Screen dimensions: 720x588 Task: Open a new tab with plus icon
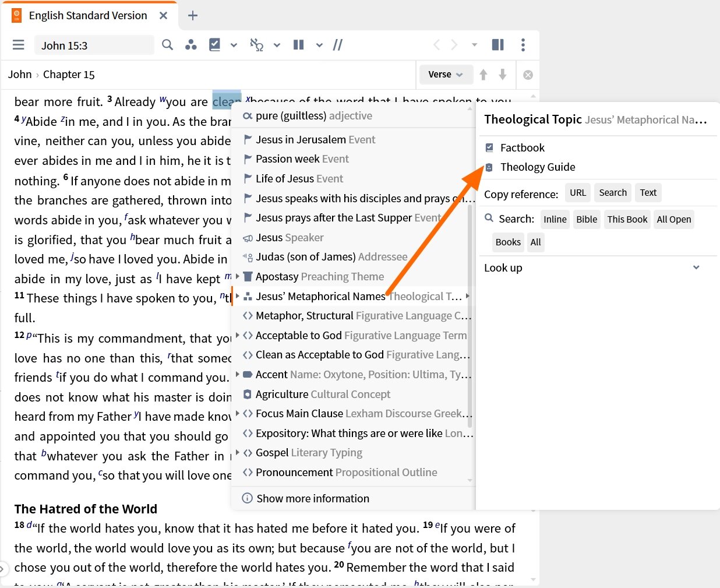193,16
